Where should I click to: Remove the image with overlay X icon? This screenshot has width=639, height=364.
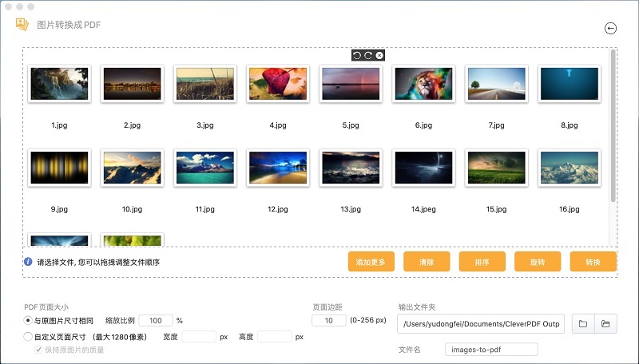(379, 55)
